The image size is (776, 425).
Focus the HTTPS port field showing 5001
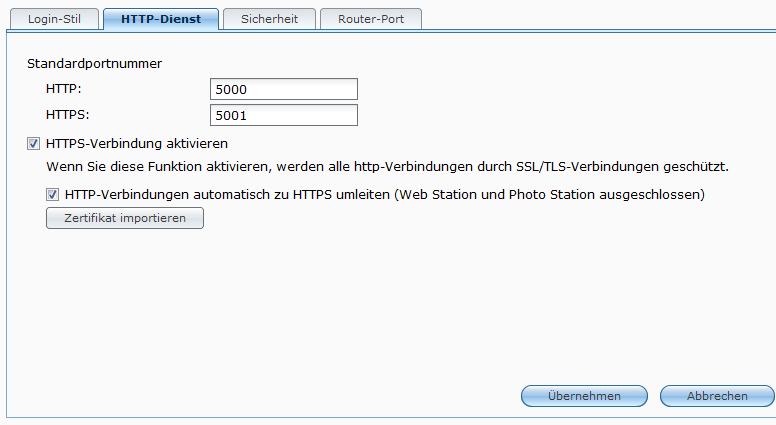pyautogui.click(x=284, y=116)
